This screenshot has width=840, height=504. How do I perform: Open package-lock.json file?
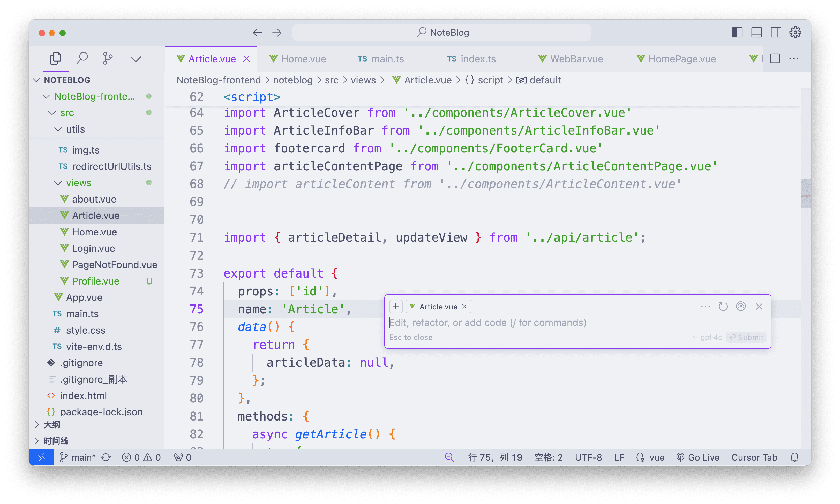(96, 412)
